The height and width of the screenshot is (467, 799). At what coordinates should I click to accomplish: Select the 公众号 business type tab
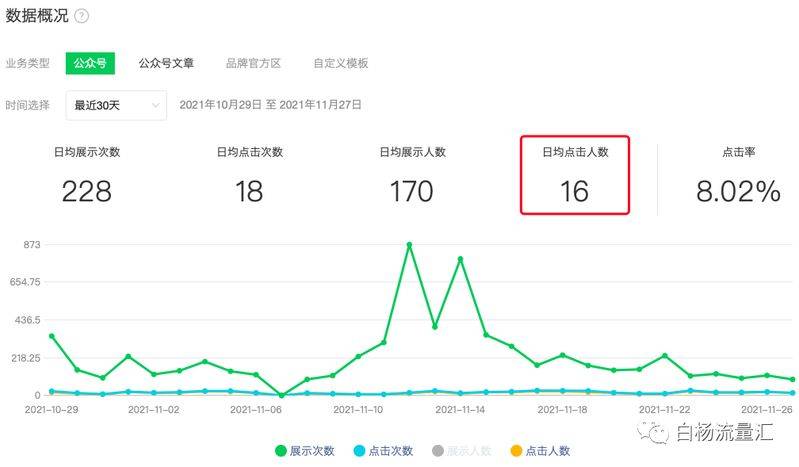coord(90,63)
